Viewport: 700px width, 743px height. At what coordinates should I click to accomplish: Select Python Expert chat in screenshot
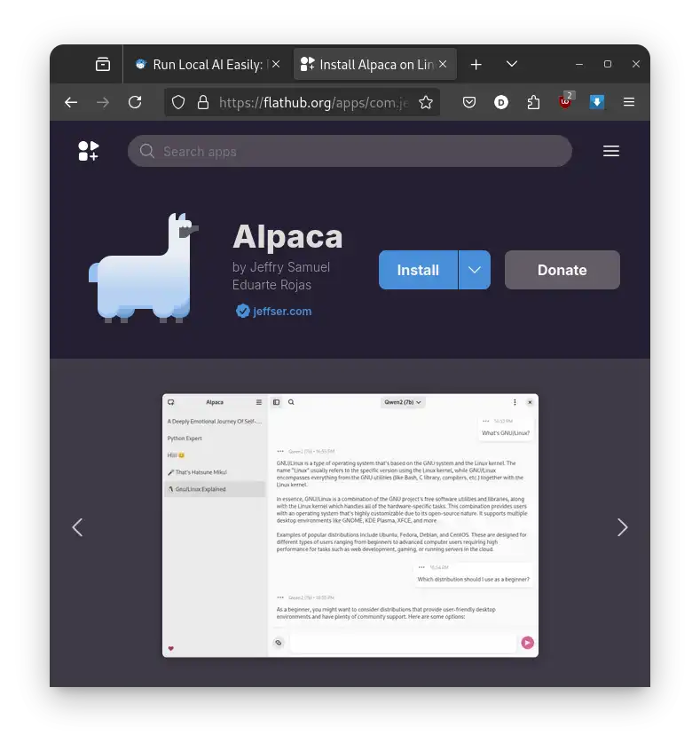[x=185, y=439]
